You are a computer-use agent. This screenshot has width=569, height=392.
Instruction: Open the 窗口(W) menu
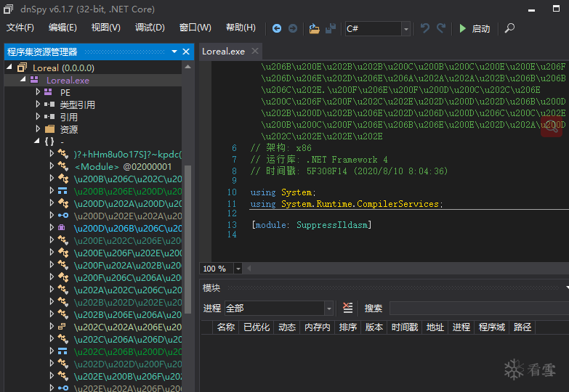pyautogui.click(x=195, y=28)
